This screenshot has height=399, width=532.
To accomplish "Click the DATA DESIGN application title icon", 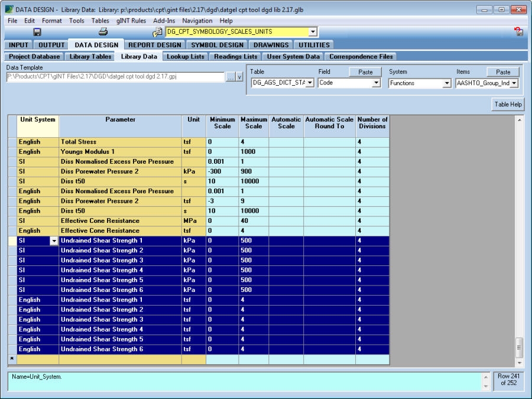I will [x=8, y=9].
